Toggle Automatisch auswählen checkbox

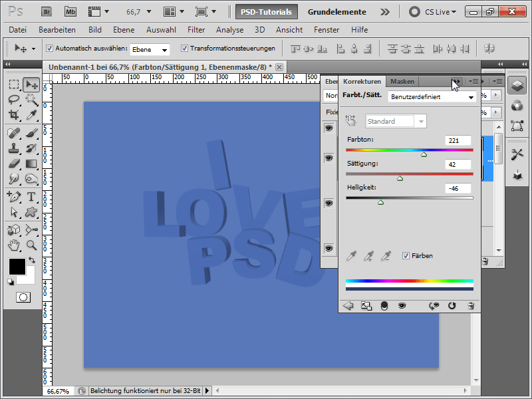click(49, 49)
